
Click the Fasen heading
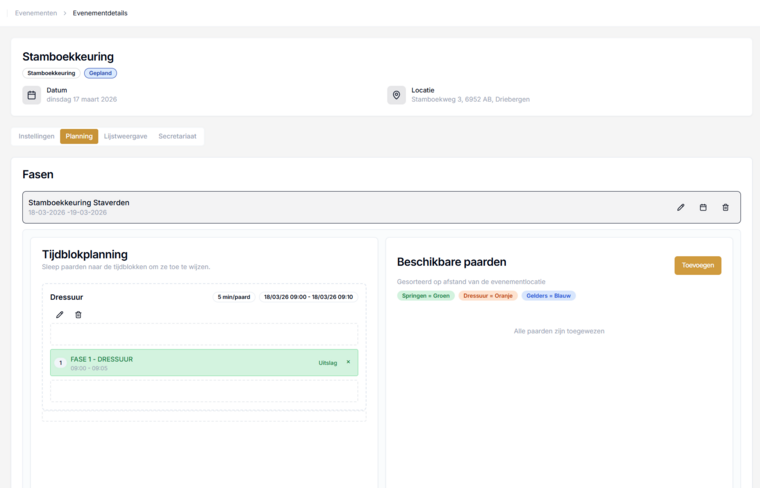tap(38, 174)
